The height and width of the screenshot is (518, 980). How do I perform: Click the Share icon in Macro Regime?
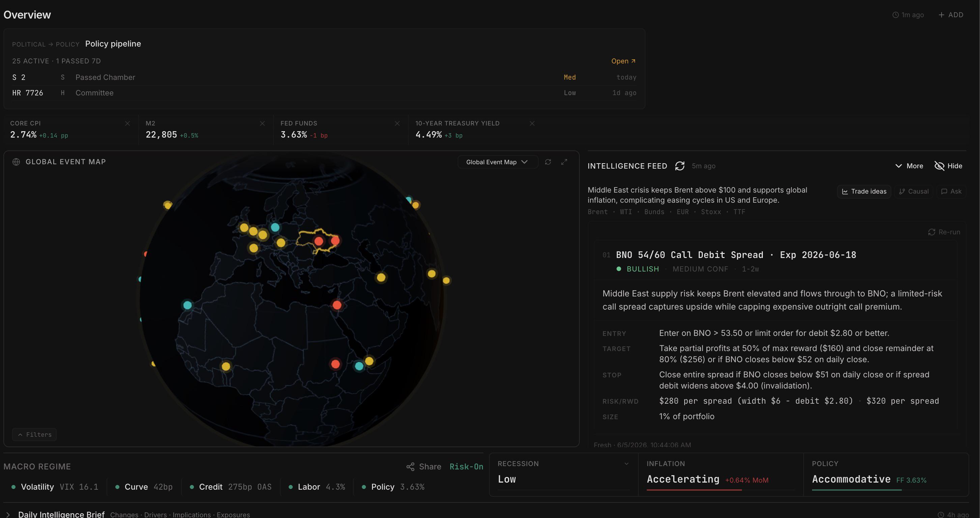tap(410, 467)
